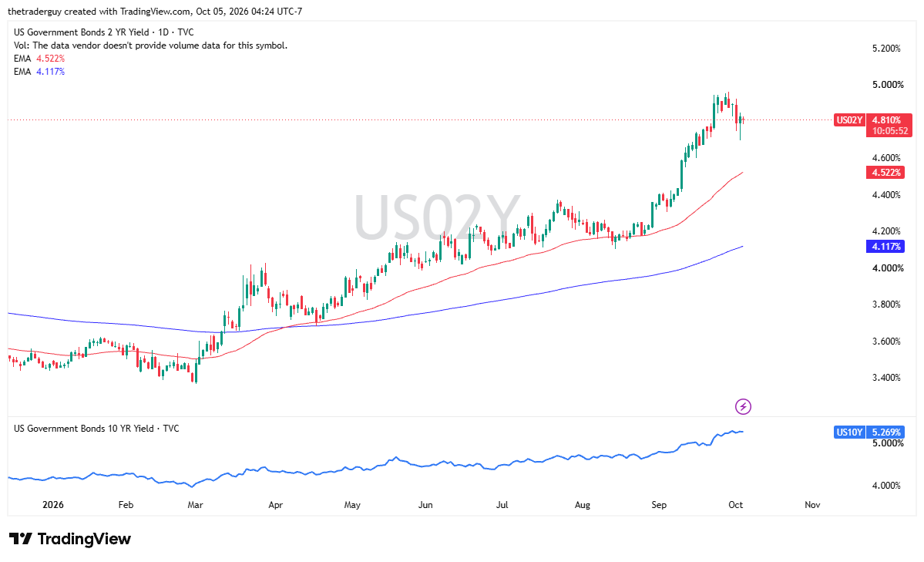Select the red EMA 4.522% legend entry
This screenshot has height=562, width=924.
click(x=39, y=59)
